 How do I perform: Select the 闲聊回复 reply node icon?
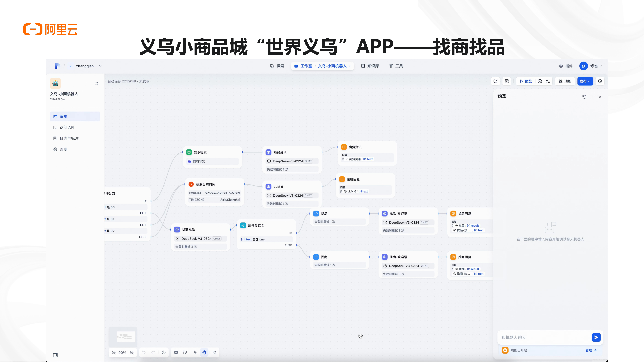tap(342, 179)
